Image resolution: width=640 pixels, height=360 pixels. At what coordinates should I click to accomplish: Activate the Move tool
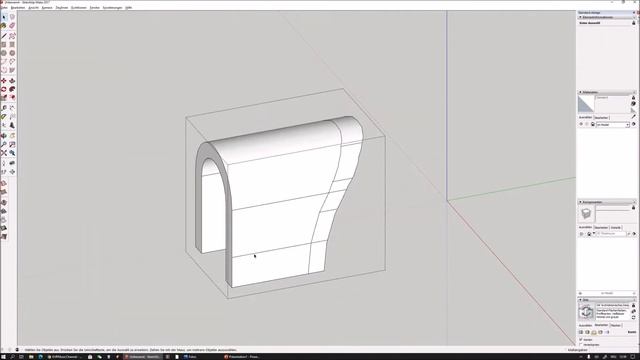coord(4,81)
